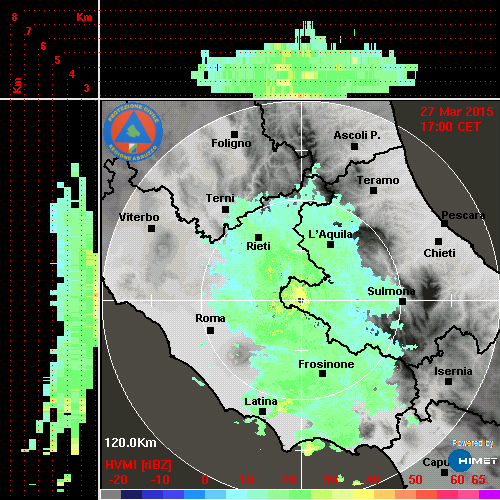
Task: Click the Sulmona city marker square
Action: click(x=403, y=301)
